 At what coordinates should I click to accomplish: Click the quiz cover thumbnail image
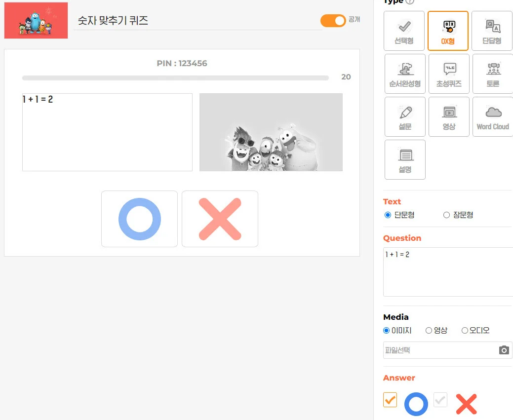[36, 20]
